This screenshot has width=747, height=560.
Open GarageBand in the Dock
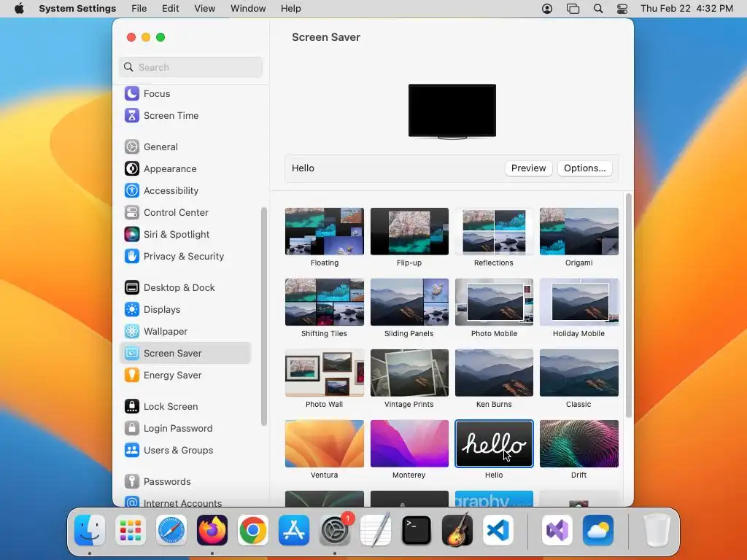[457, 530]
